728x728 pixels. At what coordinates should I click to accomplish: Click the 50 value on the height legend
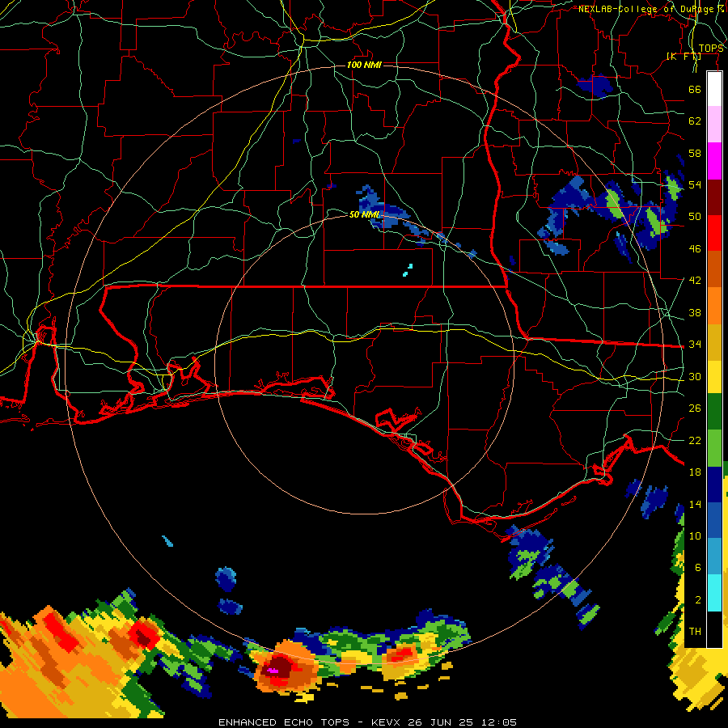click(695, 217)
